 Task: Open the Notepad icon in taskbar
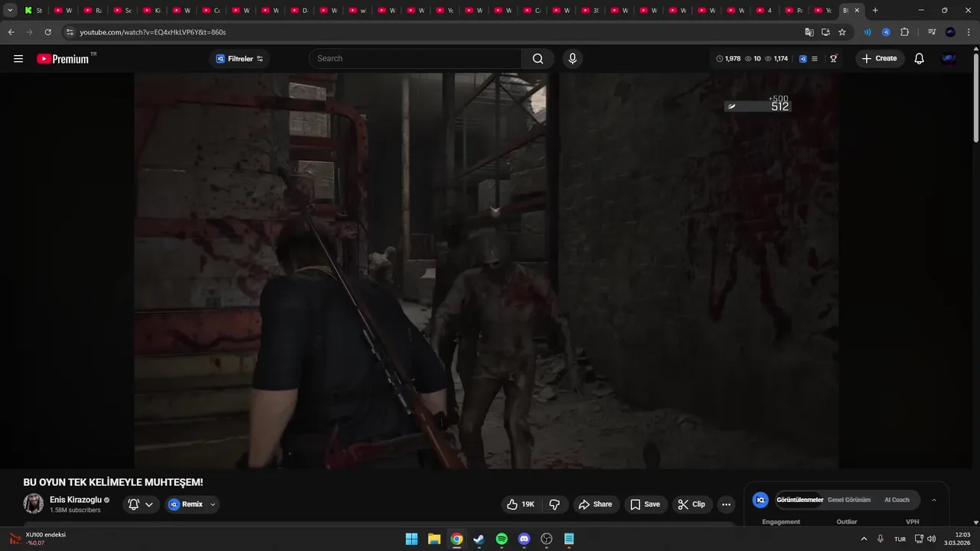[569, 539]
